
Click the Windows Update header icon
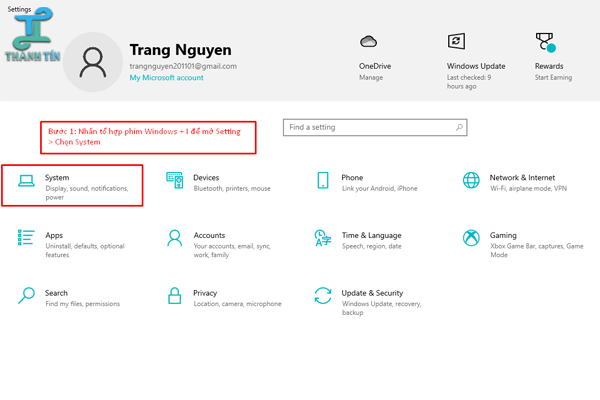point(457,41)
